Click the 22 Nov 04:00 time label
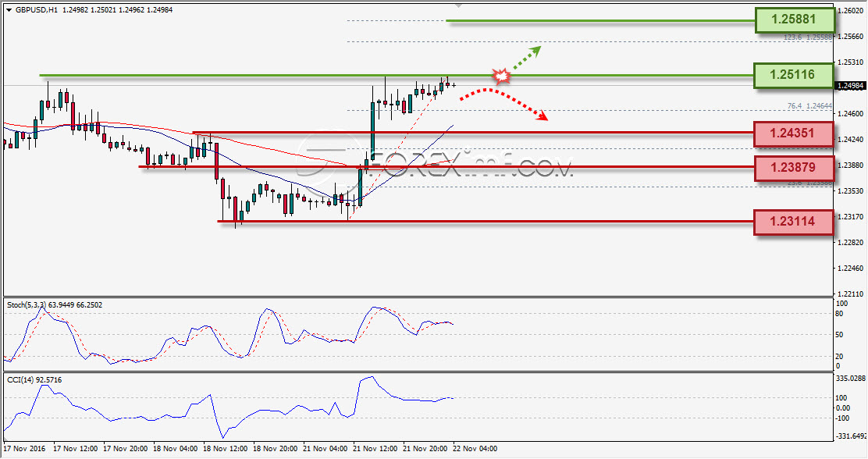 (x=475, y=449)
